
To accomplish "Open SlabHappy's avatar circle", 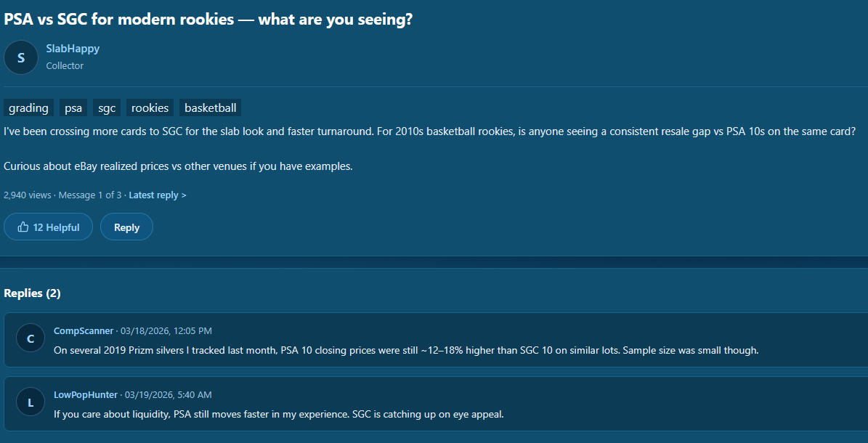I will coord(20,57).
